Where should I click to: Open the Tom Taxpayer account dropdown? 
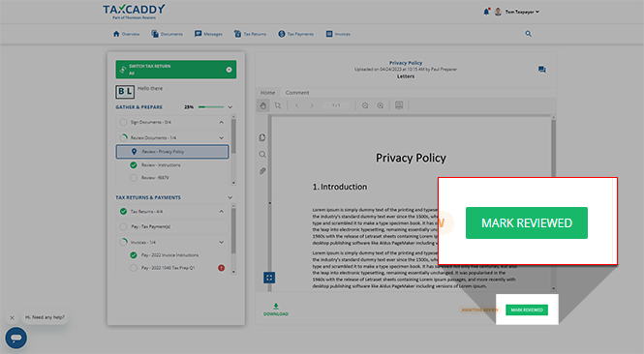pos(522,12)
